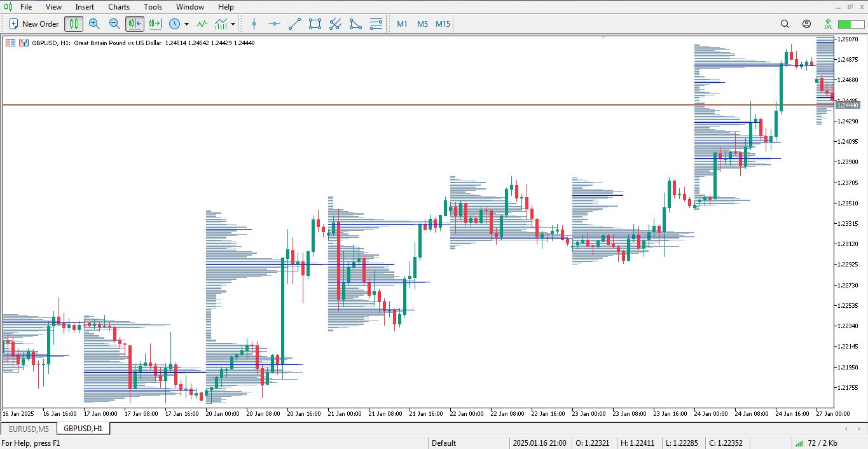Select the GBPUSD,H1 chart tab
This screenshot has height=449, width=868.
pos(83,429)
